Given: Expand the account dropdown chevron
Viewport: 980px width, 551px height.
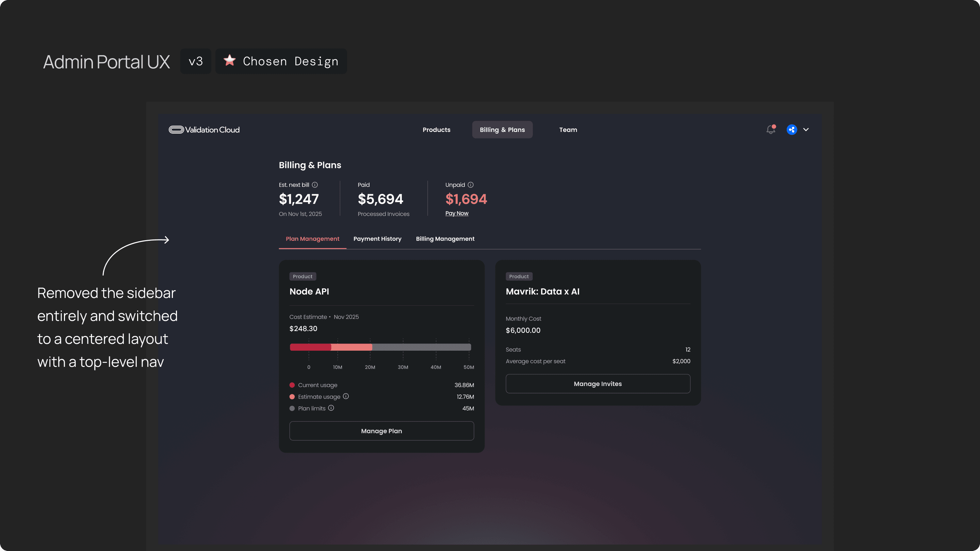Looking at the screenshot, I should coord(806,130).
